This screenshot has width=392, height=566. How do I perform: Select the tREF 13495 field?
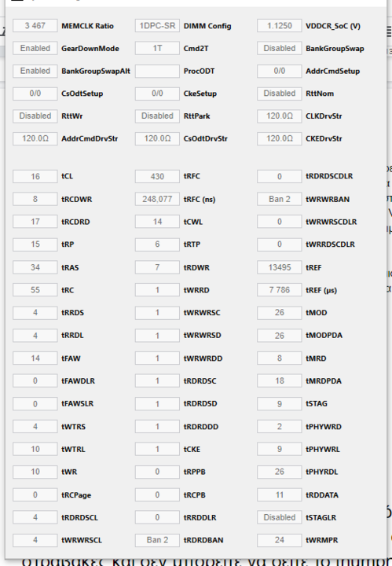280,267
